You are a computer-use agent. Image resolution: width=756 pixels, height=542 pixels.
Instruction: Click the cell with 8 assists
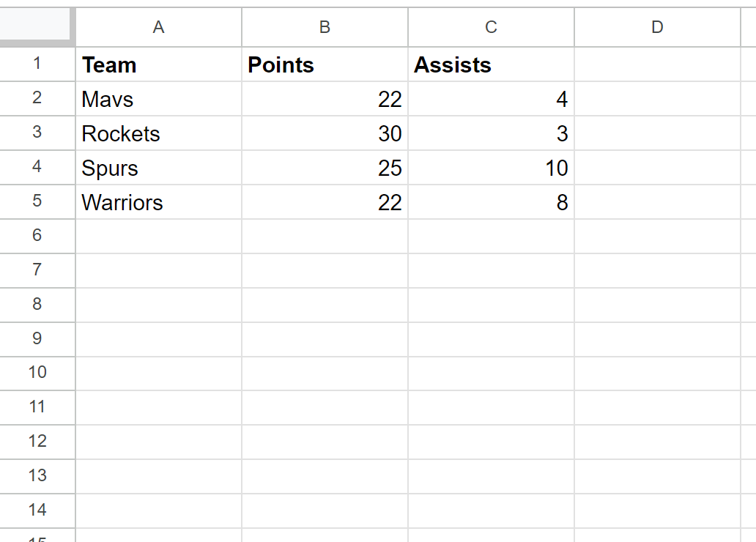point(492,202)
